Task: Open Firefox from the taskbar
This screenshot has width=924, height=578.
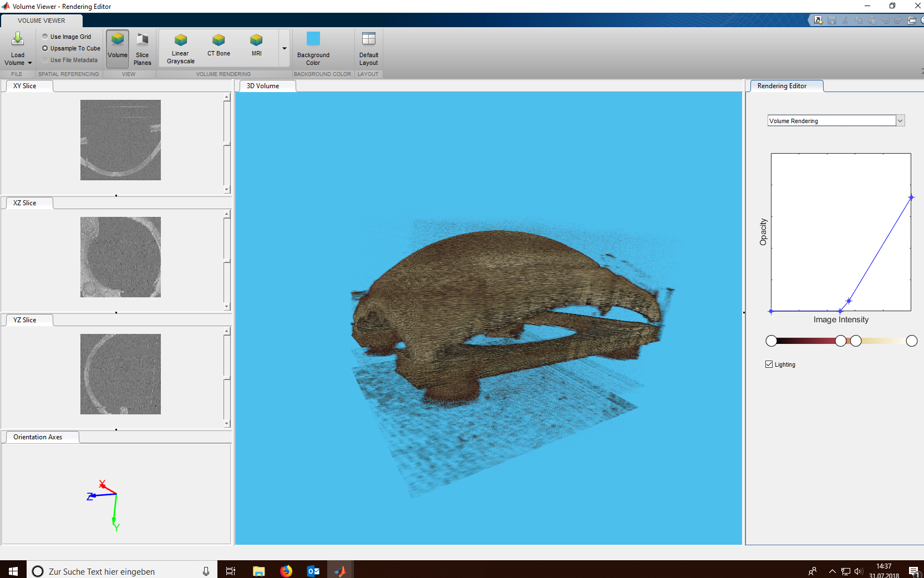Action: click(x=286, y=571)
